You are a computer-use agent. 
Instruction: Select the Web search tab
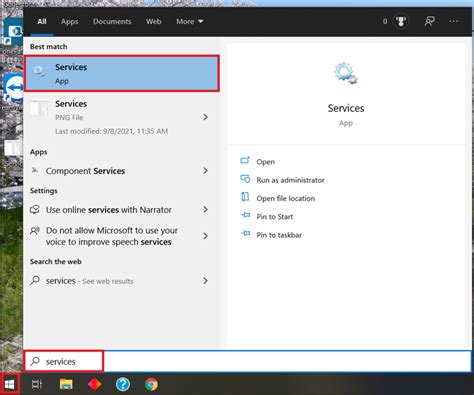(153, 21)
